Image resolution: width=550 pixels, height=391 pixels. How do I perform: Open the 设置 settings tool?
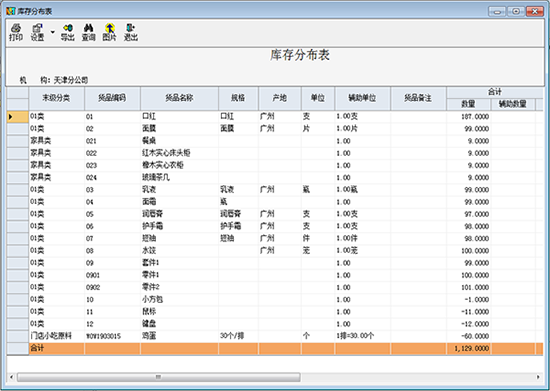click(37, 32)
